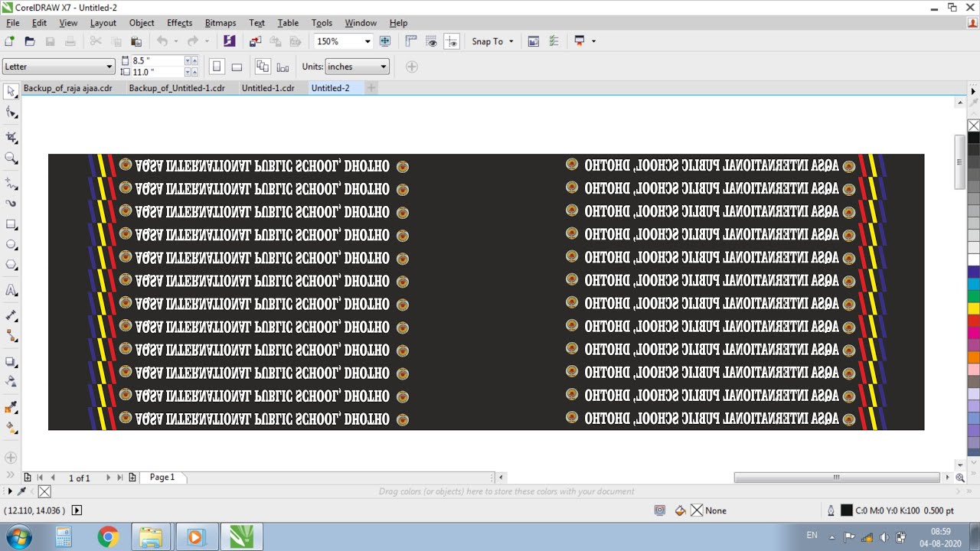
Task: Choose the no-color X swatch in palette
Action: pos(973,126)
